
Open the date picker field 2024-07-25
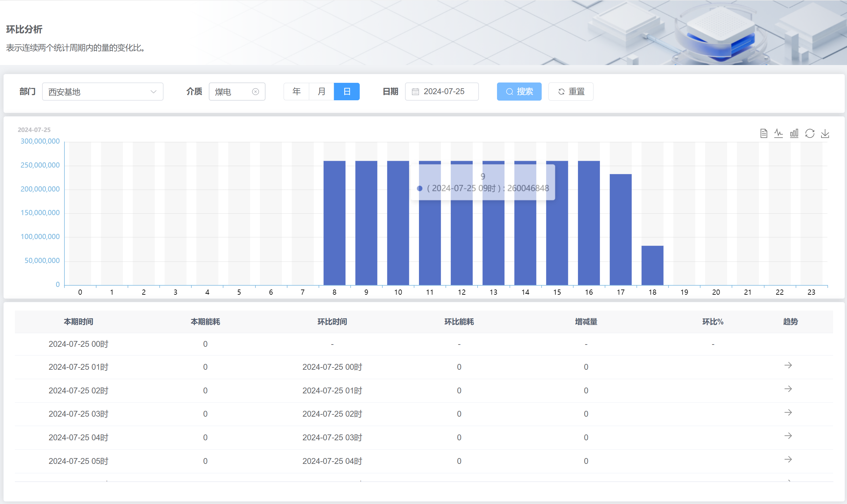[x=444, y=92]
